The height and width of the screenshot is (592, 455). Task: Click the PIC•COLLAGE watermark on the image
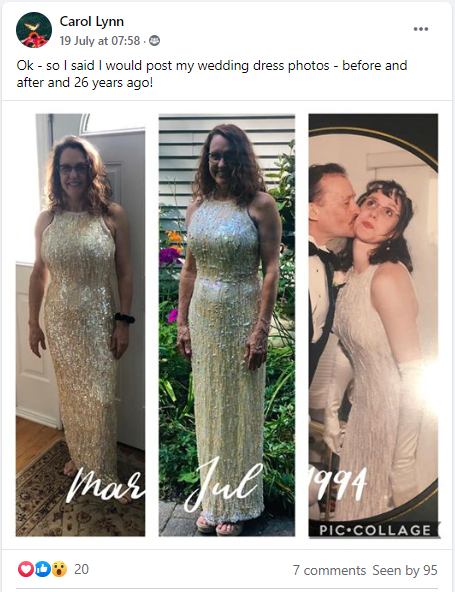[374, 530]
